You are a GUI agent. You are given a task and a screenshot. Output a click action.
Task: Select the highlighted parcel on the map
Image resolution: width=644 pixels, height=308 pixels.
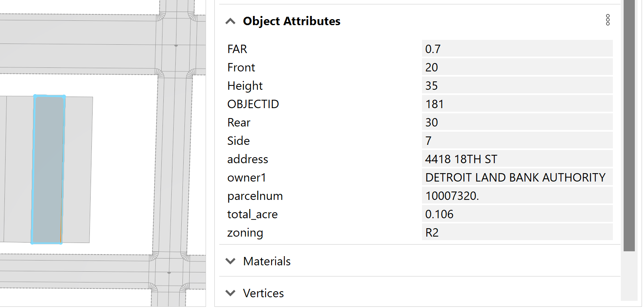[x=48, y=168]
